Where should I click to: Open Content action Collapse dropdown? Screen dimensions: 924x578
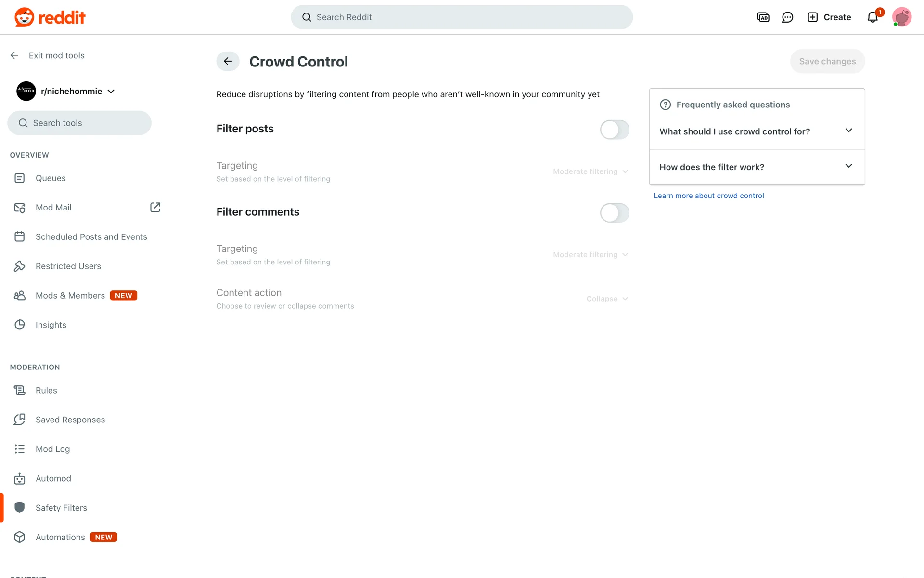607,299
